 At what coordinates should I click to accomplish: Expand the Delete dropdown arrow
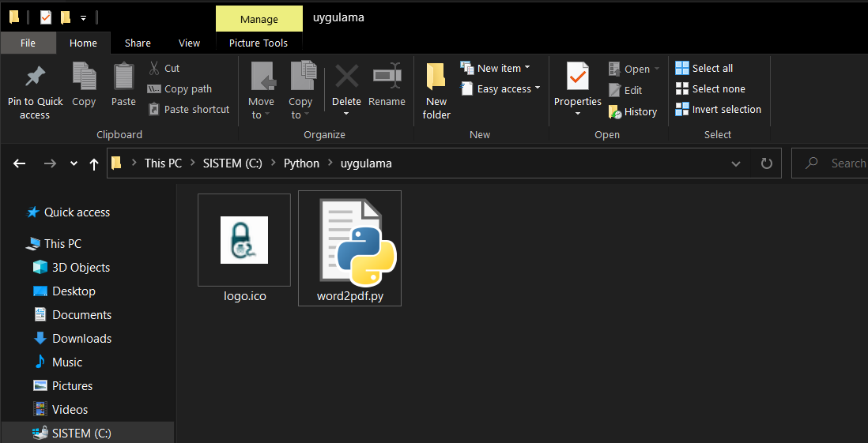tap(346, 115)
